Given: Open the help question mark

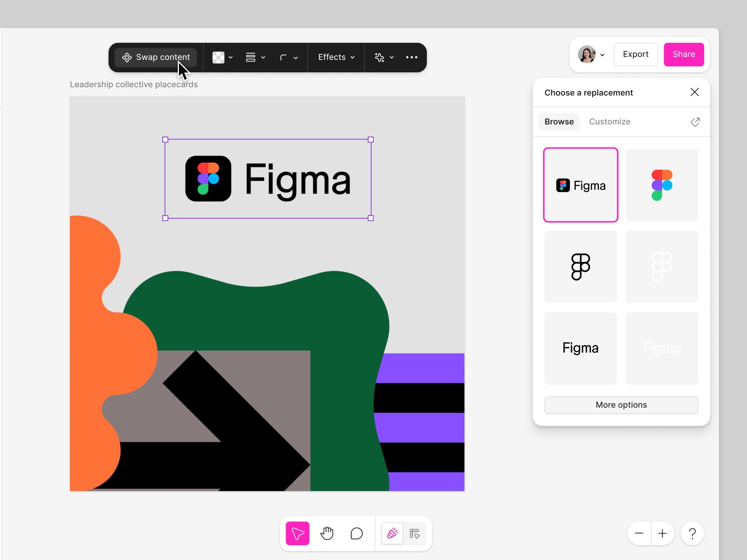Looking at the screenshot, I should click(x=692, y=533).
